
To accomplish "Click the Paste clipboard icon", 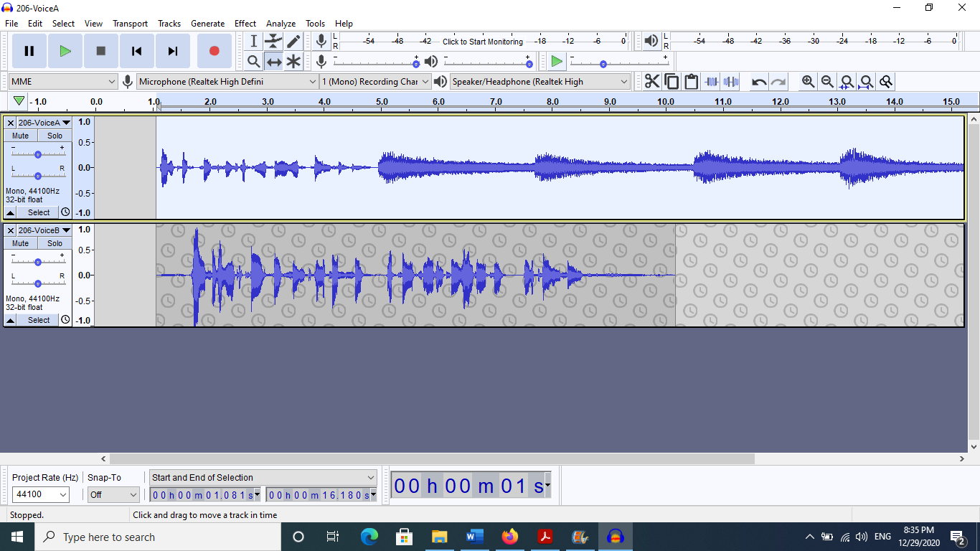I will click(x=691, y=82).
